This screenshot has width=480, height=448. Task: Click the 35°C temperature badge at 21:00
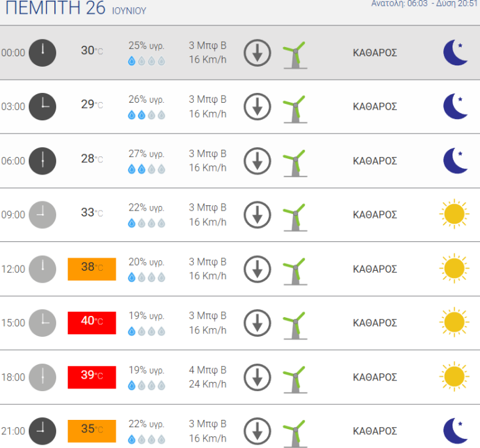[92, 430]
